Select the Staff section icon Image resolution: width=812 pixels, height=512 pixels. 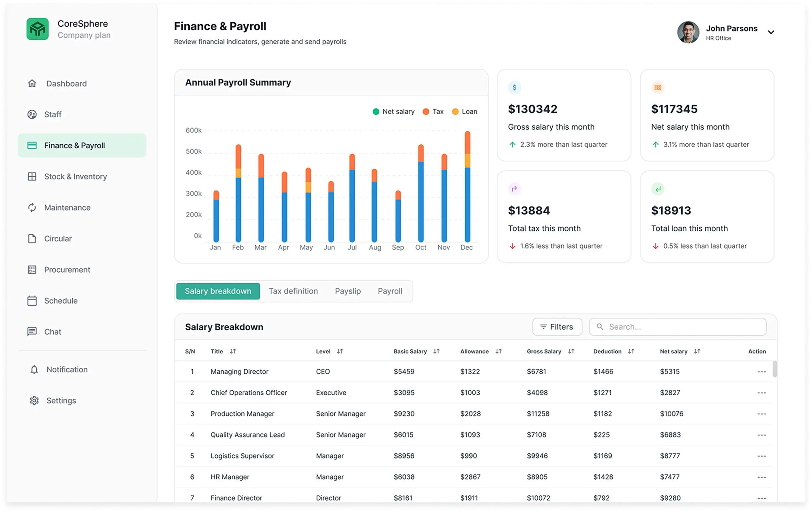(x=32, y=114)
